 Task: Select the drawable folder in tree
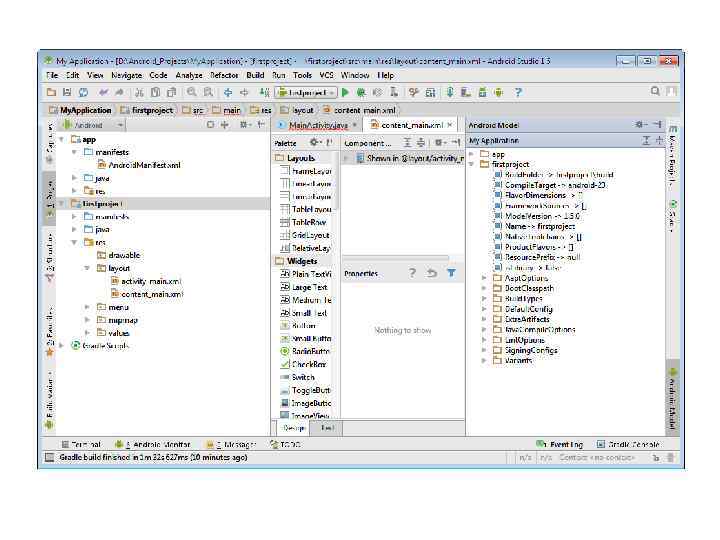tap(119, 255)
